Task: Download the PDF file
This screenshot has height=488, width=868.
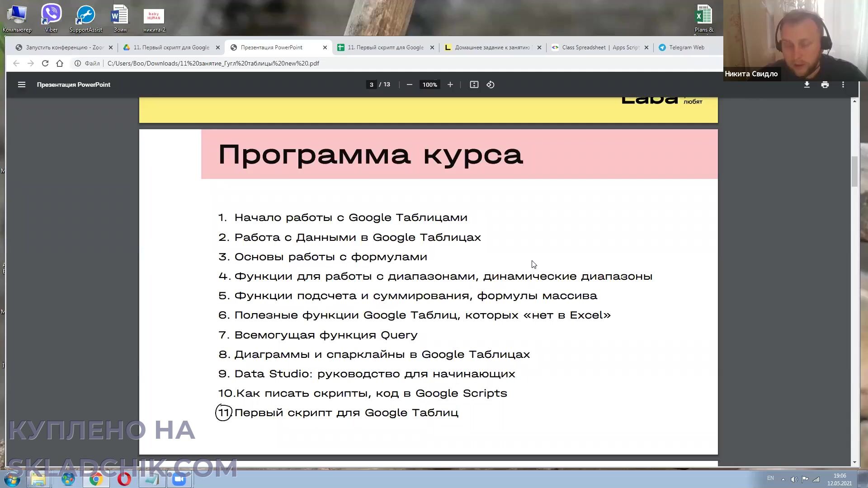Action: [x=807, y=84]
